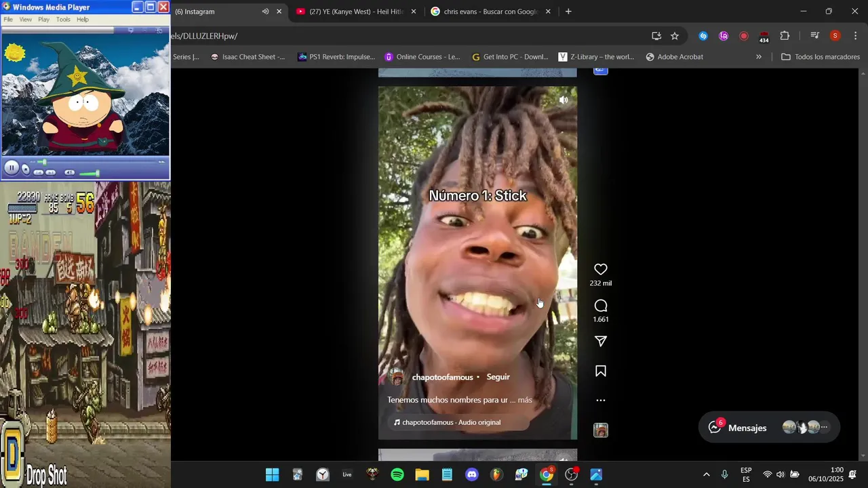
Task: Open the 'Isaac Cheat Sheet' bookmark
Action: (x=248, y=57)
